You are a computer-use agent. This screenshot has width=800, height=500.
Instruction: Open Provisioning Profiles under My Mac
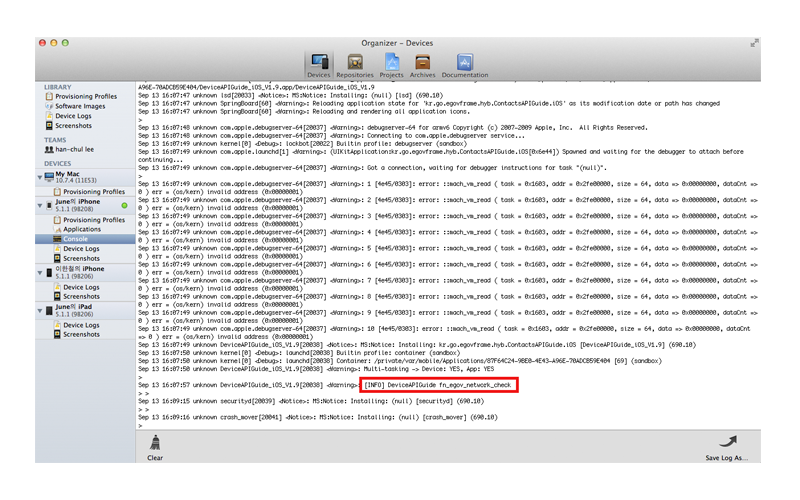coord(94,191)
